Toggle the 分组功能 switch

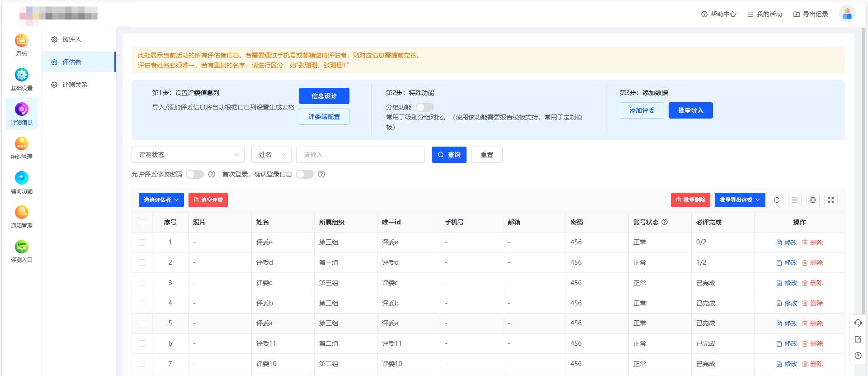tap(425, 107)
